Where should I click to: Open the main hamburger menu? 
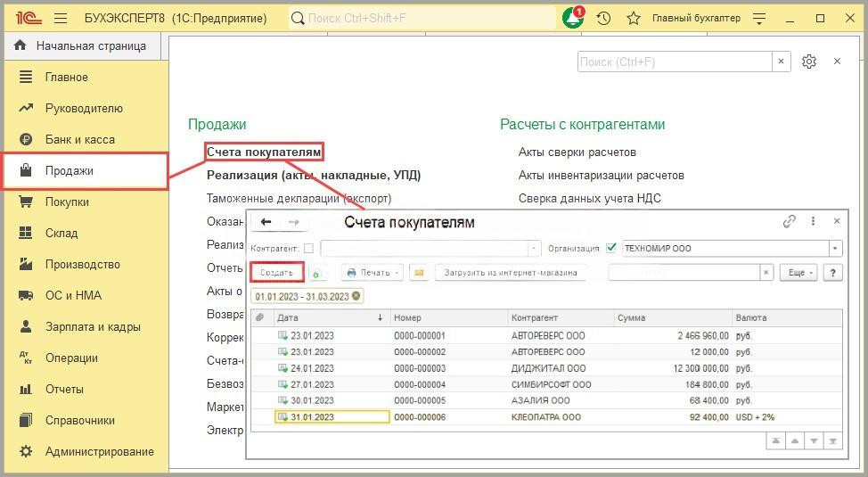(61, 19)
